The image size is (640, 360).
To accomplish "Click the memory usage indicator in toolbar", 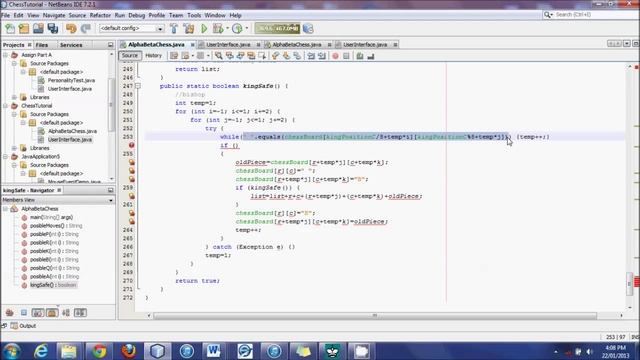I will click(x=277, y=28).
